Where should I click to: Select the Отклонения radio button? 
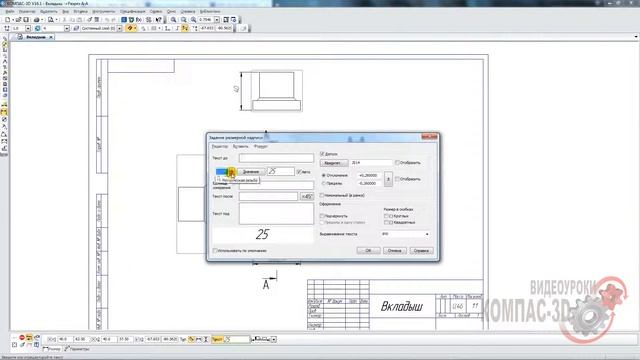click(x=324, y=175)
